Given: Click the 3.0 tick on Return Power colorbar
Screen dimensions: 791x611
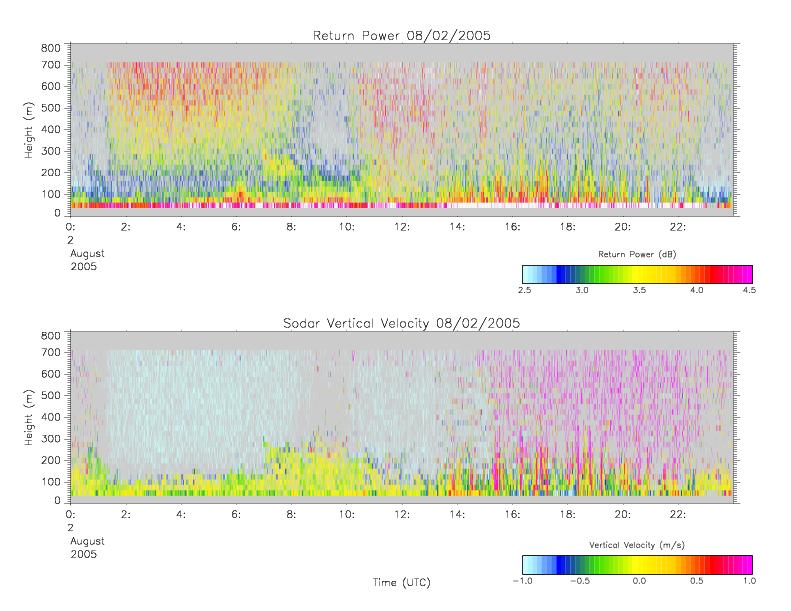Looking at the screenshot, I should click(x=582, y=290).
